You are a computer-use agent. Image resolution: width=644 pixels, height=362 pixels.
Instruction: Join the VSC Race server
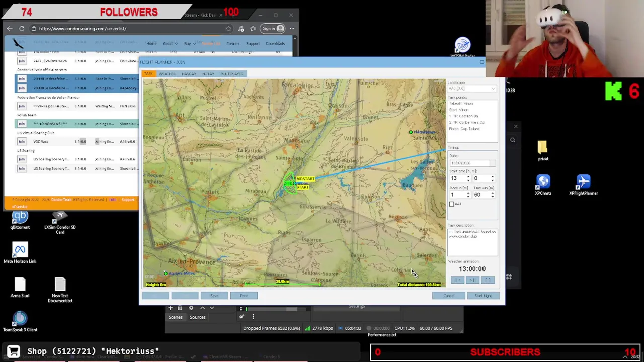coord(22,142)
